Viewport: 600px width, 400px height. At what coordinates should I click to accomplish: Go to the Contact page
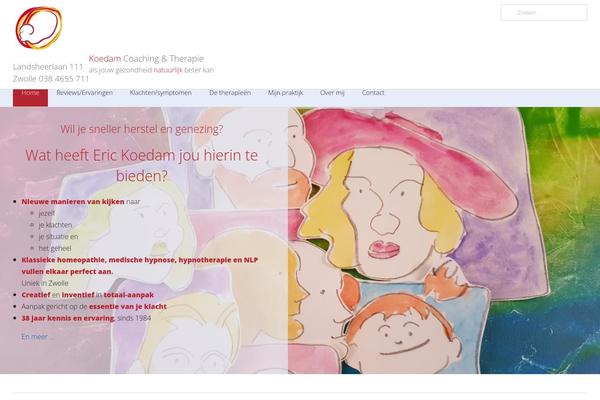coord(373,93)
